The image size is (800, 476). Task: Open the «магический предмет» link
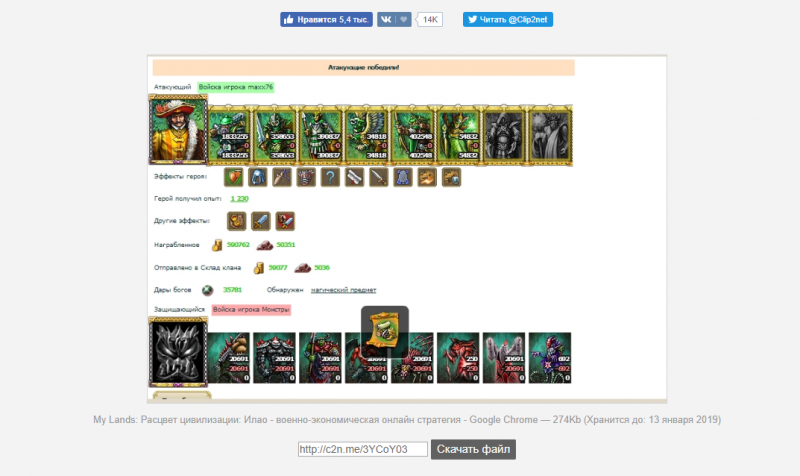tap(343, 290)
